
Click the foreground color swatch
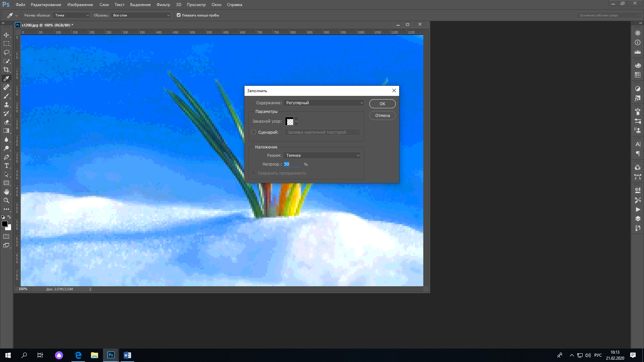pyautogui.click(x=4, y=224)
